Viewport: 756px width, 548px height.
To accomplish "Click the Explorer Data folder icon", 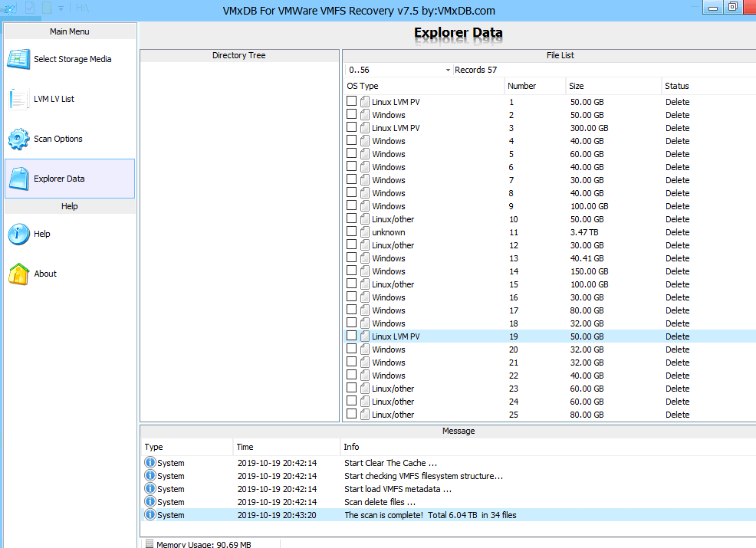I will click(x=19, y=179).
